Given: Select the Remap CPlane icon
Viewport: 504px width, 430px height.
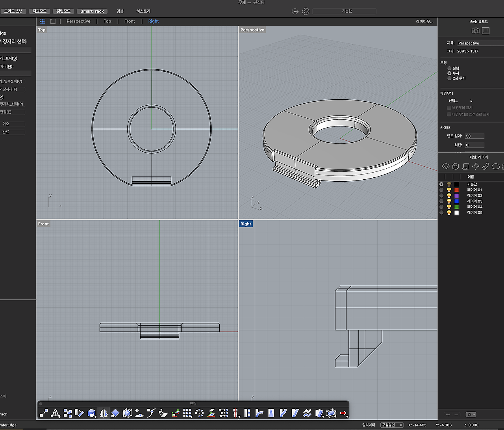Looking at the screenshot, I should (211, 413).
